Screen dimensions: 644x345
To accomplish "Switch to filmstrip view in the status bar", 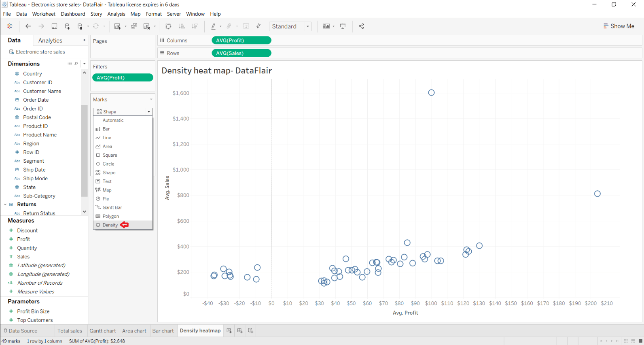I will pyautogui.click(x=633, y=341).
